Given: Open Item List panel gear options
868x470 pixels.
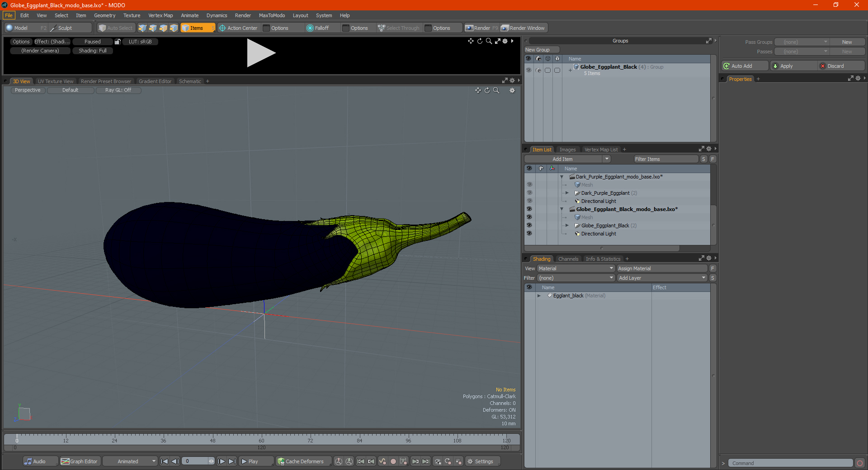Looking at the screenshot, I should tap(709, 149).
